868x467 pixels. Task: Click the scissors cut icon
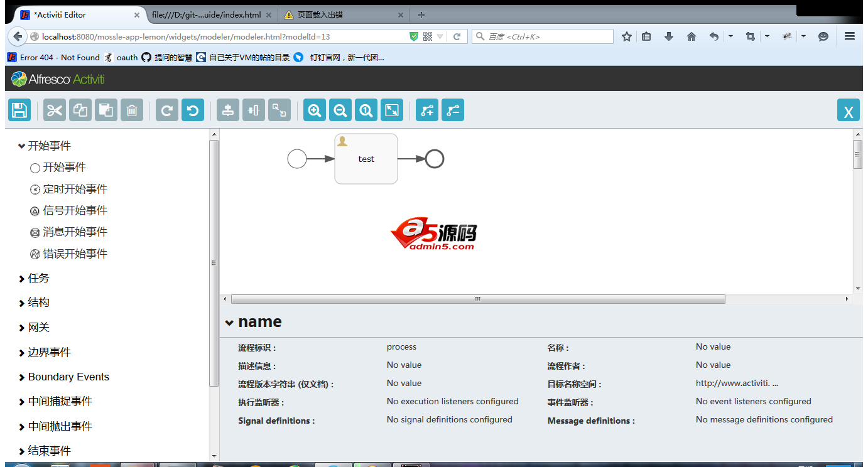55,110
